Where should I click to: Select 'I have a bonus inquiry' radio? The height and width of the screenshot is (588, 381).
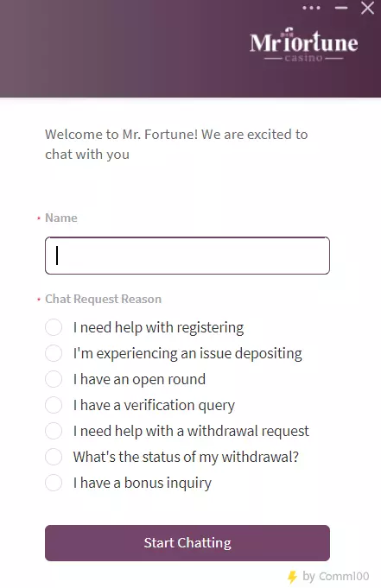(x=54, y=483)
